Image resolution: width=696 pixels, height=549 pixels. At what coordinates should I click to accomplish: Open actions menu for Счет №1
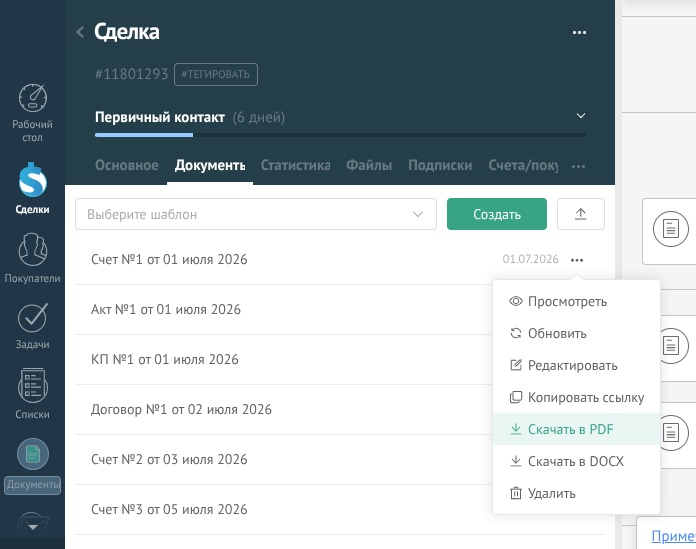[577, 260]
